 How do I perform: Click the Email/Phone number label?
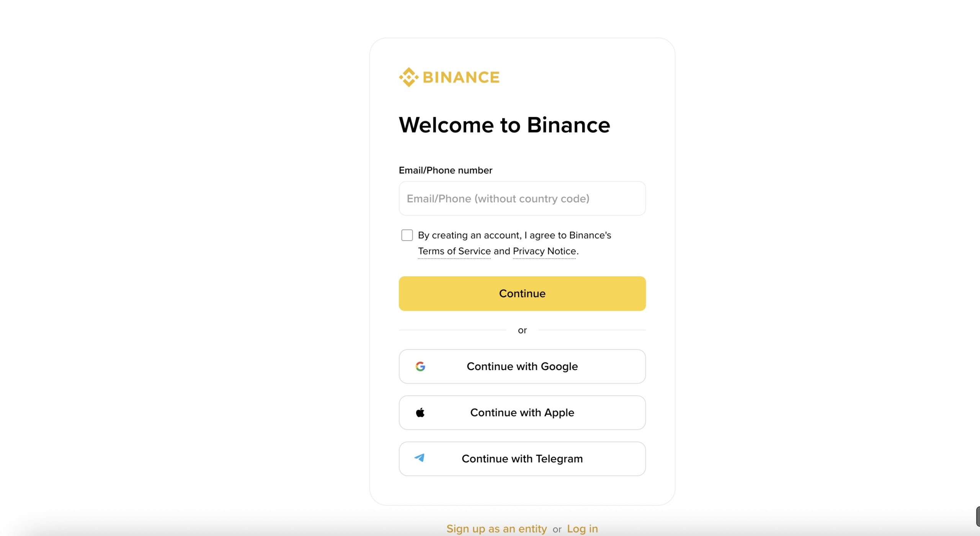[445, 170]
